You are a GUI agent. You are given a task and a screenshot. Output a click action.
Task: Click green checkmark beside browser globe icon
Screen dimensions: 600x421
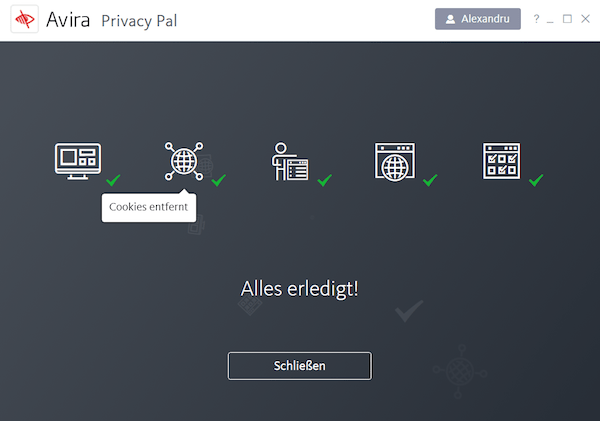[x=430, y=180]
